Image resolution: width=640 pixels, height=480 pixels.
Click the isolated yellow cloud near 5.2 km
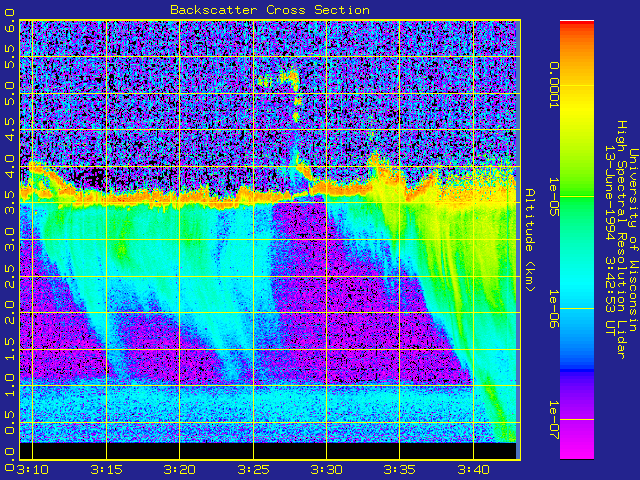tap(280, 78)
